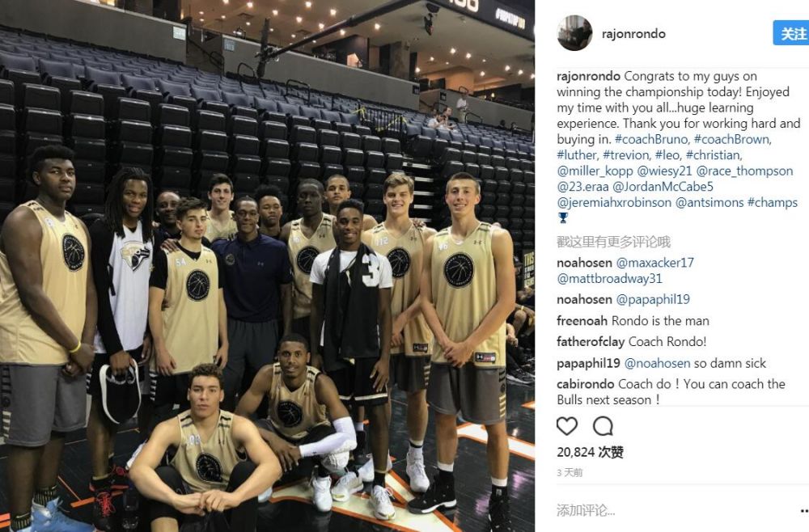Open the #champs hashtag
This screenshot has width=809, height=532.
tap(773, 203)
